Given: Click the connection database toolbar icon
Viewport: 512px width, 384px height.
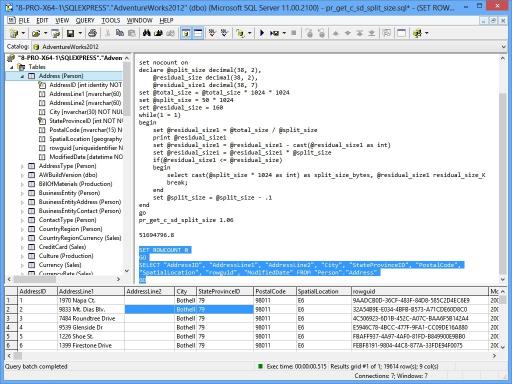Looking at the screenshot, I should pos(240,33).
